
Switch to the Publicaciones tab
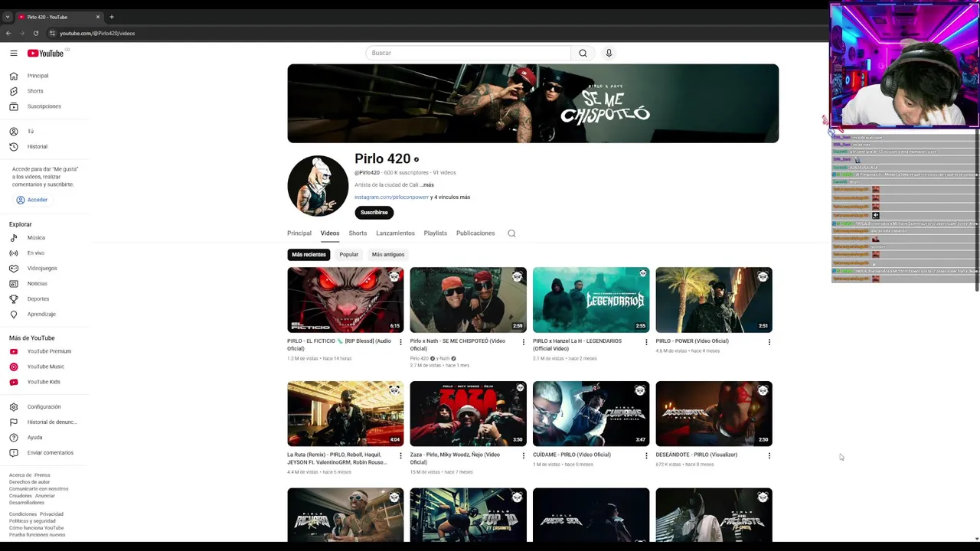click(x=475, y=233)
